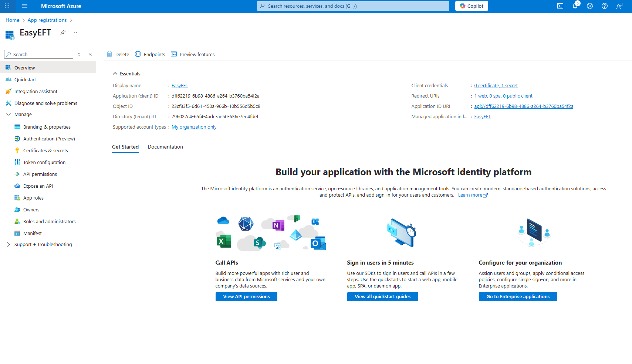Open Certificates & secrets in sidebar
The height and width of the screenshot is (364, 632).
coord(45,151)
